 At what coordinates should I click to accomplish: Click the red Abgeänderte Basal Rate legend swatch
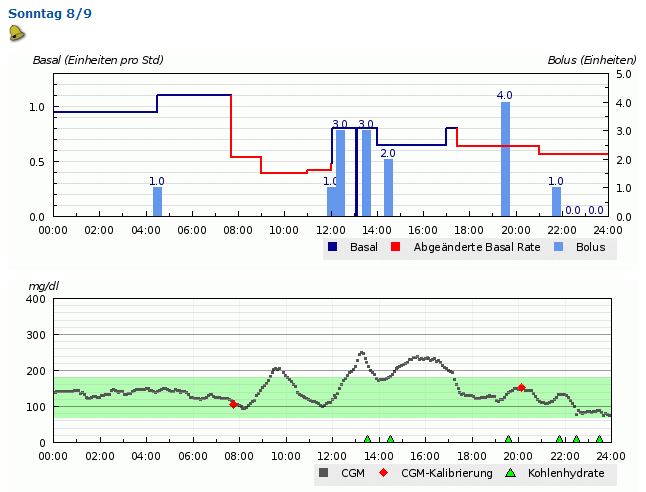coord(396,247)
